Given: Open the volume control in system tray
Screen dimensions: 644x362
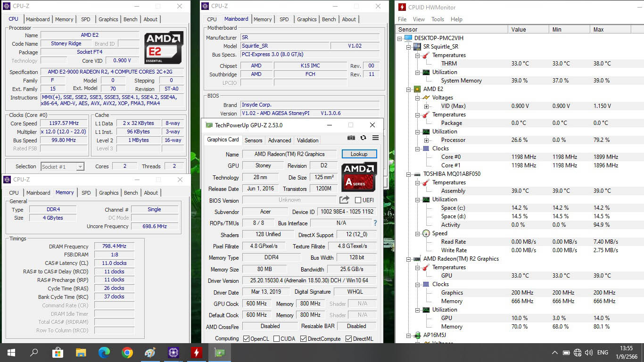Looking at the screenshot, I should [x=589, y=353].
